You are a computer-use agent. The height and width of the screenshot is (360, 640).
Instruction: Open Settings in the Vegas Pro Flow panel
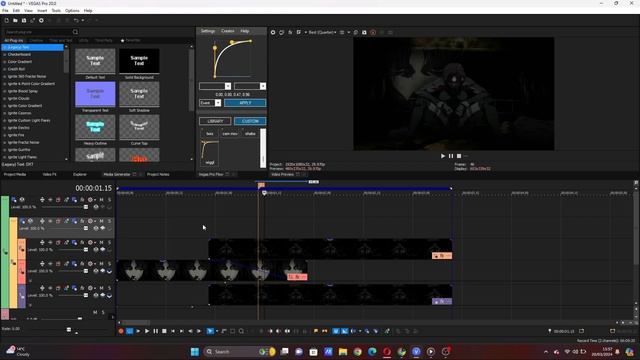click(x=208, y=31)
